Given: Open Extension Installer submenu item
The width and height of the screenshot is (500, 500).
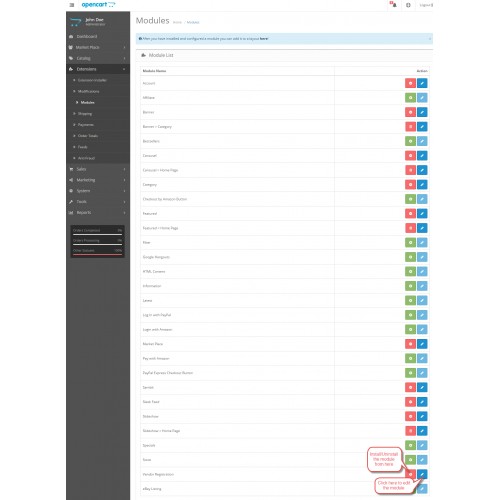Looking at the screenshot, I should (x=92, y=80).
